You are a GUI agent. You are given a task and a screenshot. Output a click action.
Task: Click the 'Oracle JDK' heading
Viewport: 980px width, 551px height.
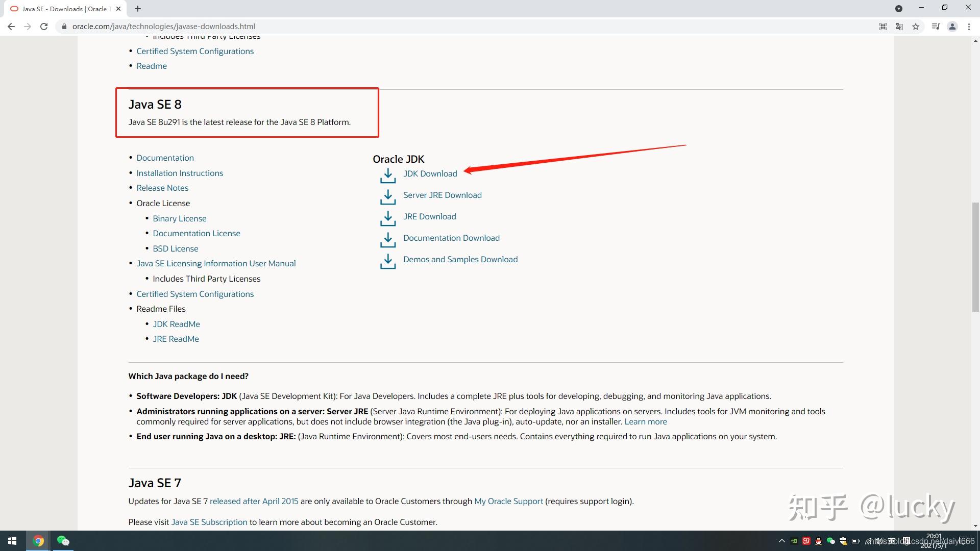coord(399,159)
